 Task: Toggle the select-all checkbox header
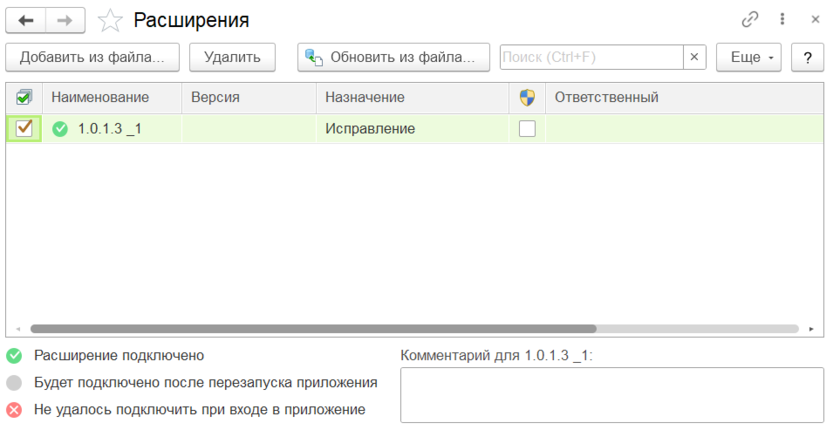click(x=24, y=97)
